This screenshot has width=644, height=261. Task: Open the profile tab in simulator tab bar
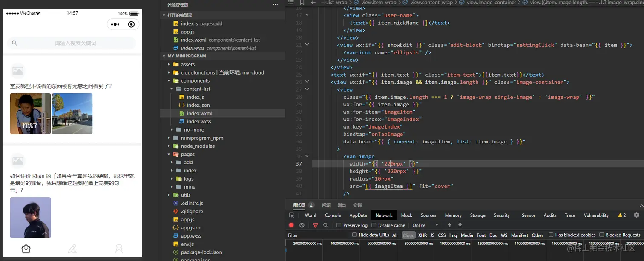pyautogui.click(x=119, y=249)
